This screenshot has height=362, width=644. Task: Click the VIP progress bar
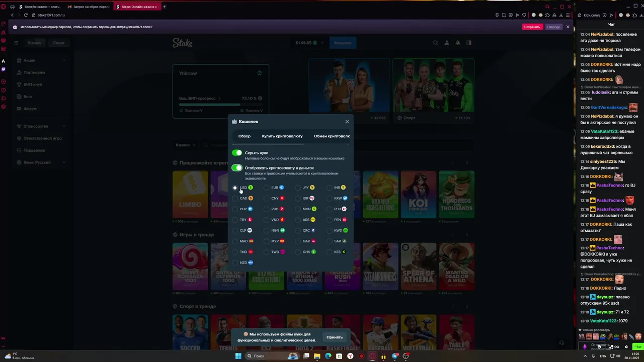tap(220, 105)
